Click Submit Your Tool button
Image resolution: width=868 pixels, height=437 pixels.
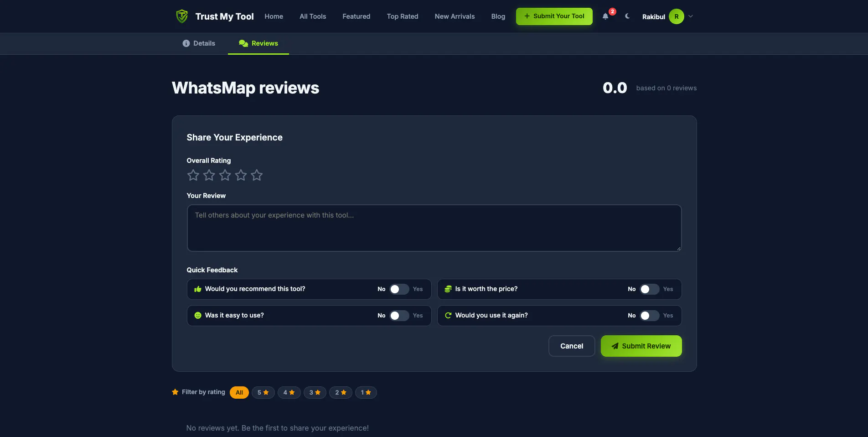coord(554,16)
